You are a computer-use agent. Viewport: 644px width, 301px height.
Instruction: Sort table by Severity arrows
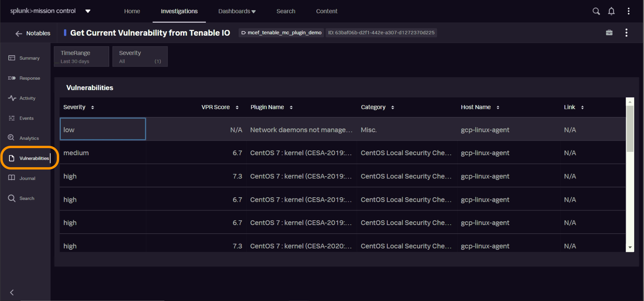pyautogui.click(x=93, y=107)
